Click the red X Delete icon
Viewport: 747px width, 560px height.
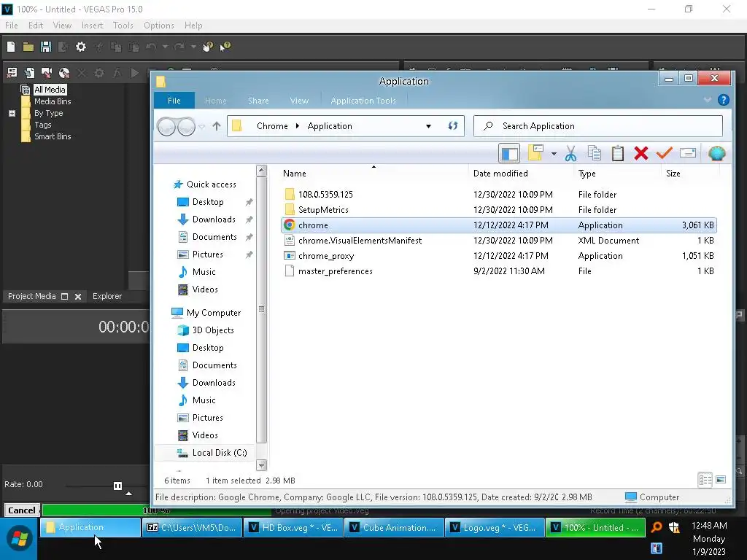(x=640, y=153)
